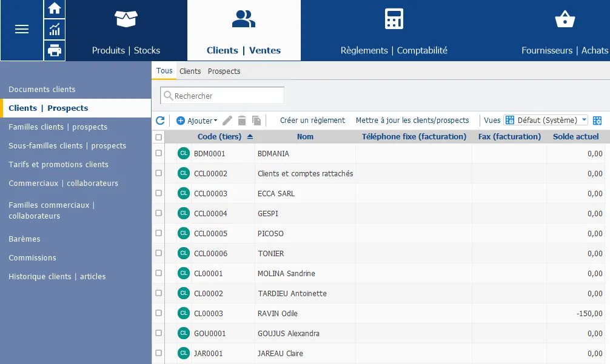This screenshot has height=364, width=610.
Task: Open Familles commerciaux | collaborateurs
Action: (x=52, y=210)
